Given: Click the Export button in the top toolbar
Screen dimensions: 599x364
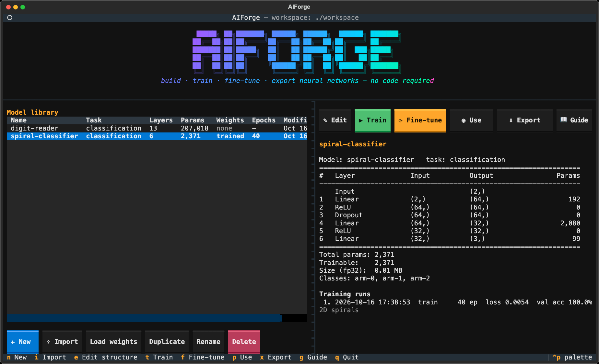Looking at the screenshot, I should click(525, 120).
